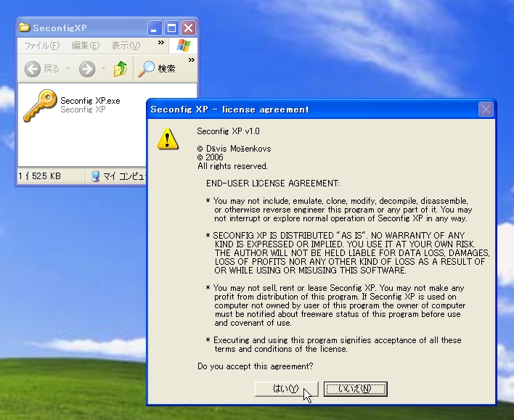Click the SeconfigXP window title bar
514x420 pixels.
coord(82,28)
